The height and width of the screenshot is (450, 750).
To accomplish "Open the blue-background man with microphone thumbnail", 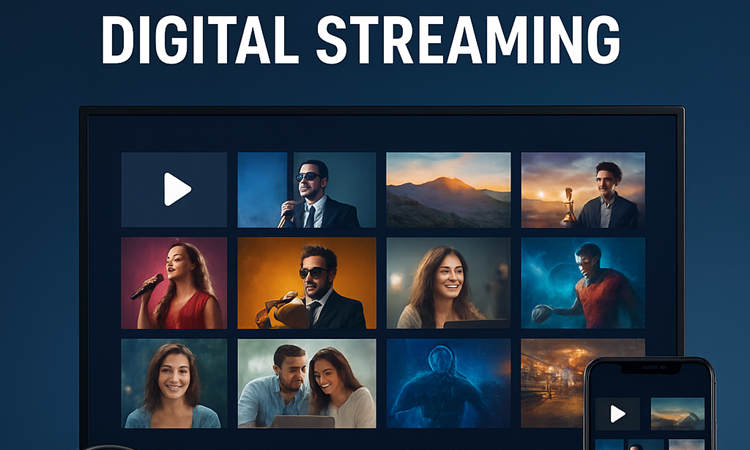I will click(x=306, y=190).
